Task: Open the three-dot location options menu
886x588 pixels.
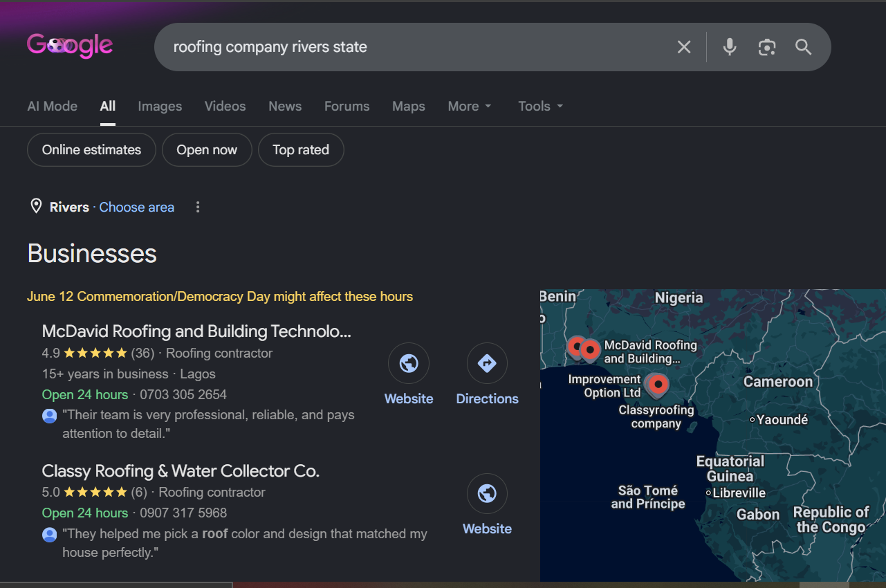Action: [198, 207]
